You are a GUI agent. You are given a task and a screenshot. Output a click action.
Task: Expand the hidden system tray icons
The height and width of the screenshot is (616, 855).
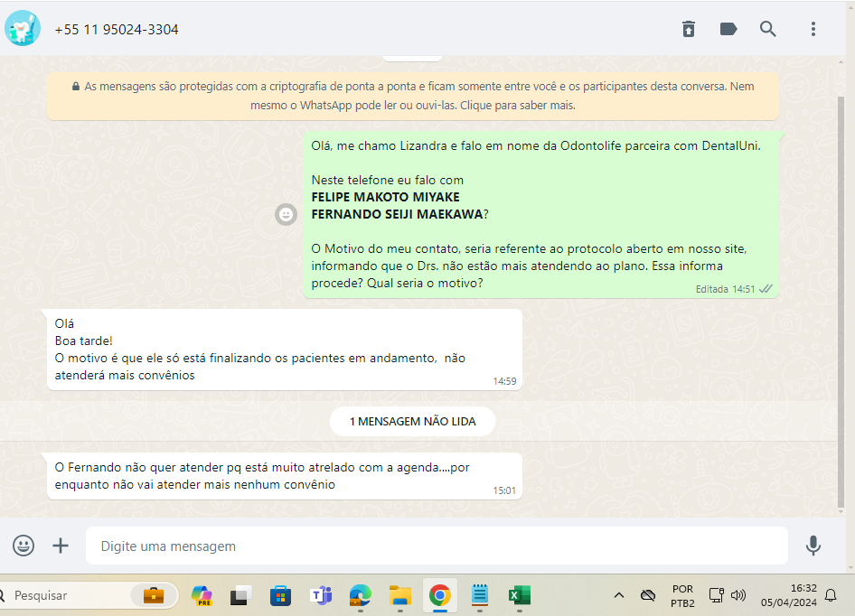619,595
